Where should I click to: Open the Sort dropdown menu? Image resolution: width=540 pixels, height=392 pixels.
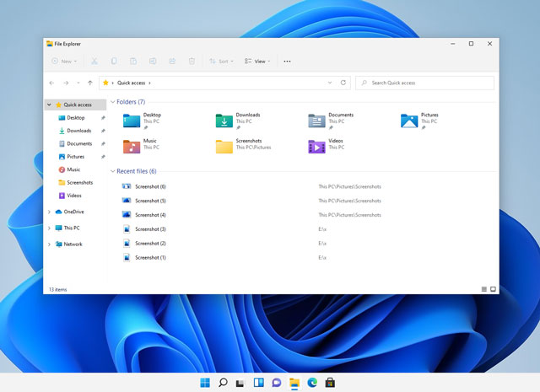221,62
